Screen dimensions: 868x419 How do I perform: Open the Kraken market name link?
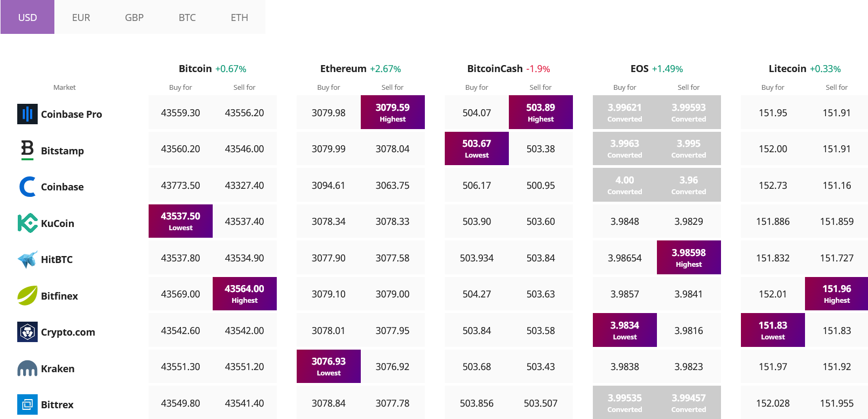tap(58, 368)
